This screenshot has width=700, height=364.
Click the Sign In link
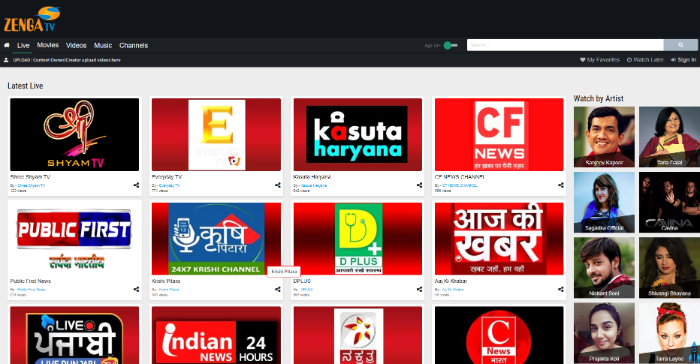point(683,60)
